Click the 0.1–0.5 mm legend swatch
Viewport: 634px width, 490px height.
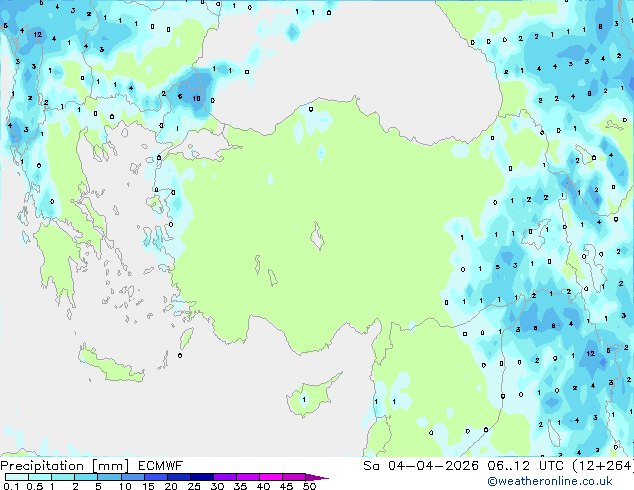(17, 477)
